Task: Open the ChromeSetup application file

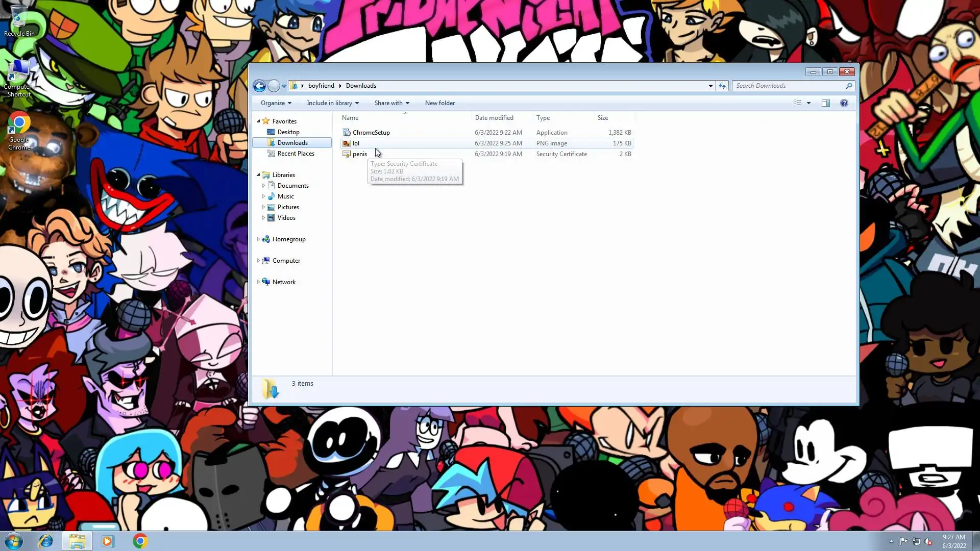Action: [x=371, y=133]
